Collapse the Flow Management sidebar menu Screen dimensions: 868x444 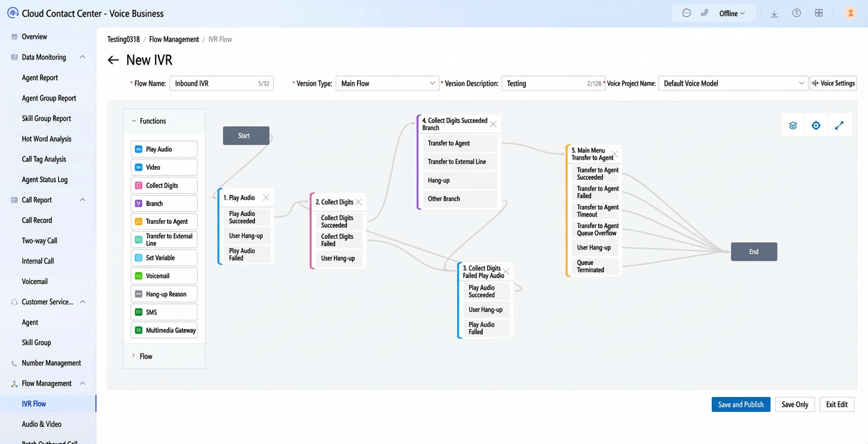click(x=83, y=383)
